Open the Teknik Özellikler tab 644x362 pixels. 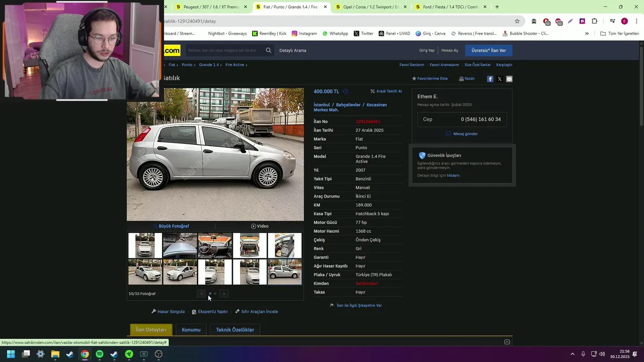point(235,330)
